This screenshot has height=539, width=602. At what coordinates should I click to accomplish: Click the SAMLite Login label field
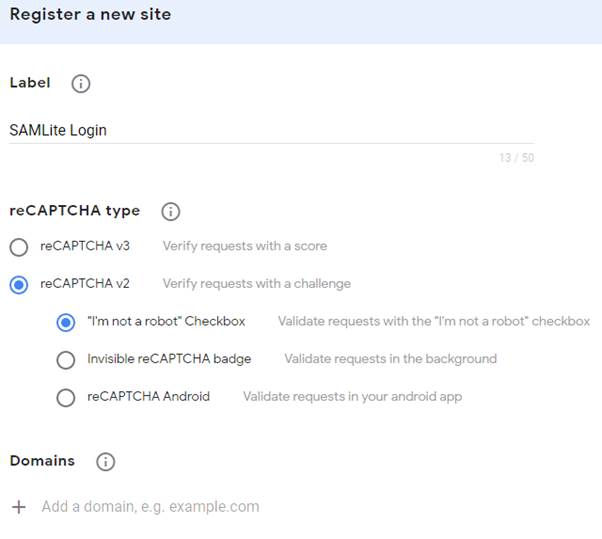click(x=271, y=131)
